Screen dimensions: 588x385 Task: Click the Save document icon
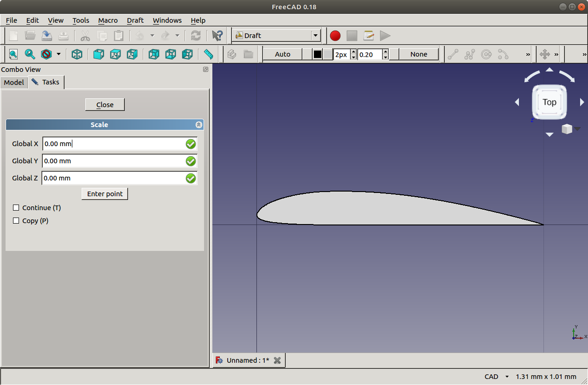click(47, 36)
